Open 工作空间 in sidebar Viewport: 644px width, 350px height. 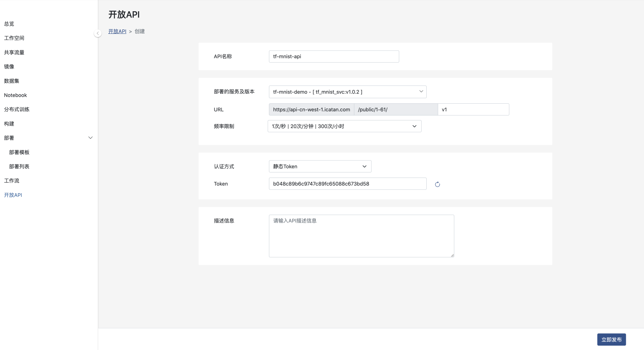point(14,38)
